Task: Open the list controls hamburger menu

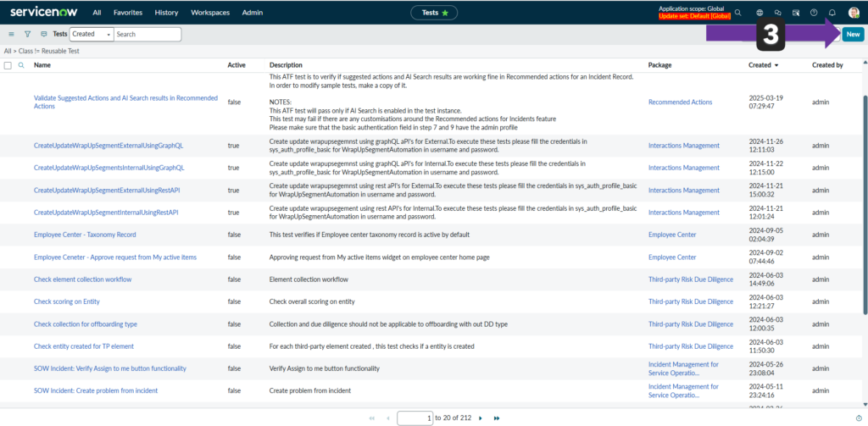Action: pyautogui.click(x=11, y=35)
